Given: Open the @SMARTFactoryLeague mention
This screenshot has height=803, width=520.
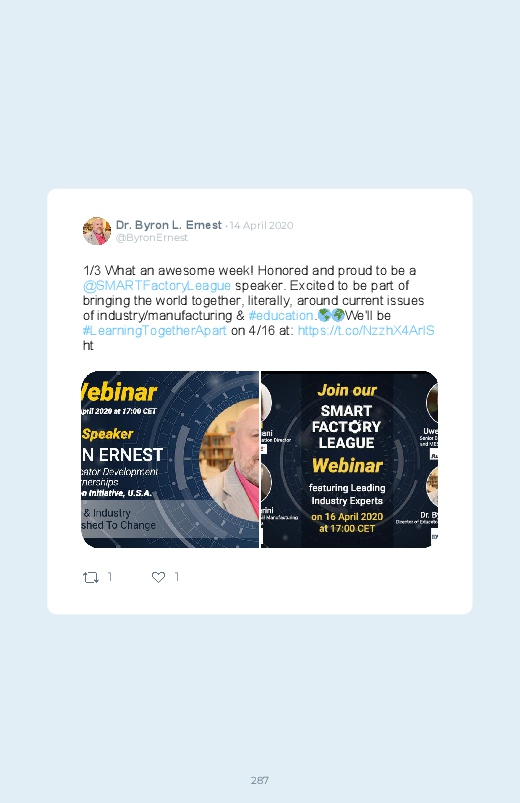Looking at the screenshot, I should 157,286.
